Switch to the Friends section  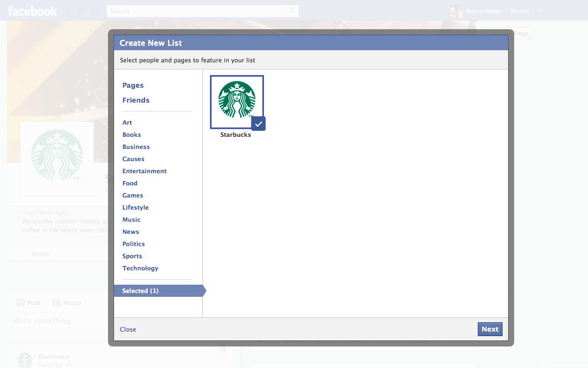click(x=136, y=100)
